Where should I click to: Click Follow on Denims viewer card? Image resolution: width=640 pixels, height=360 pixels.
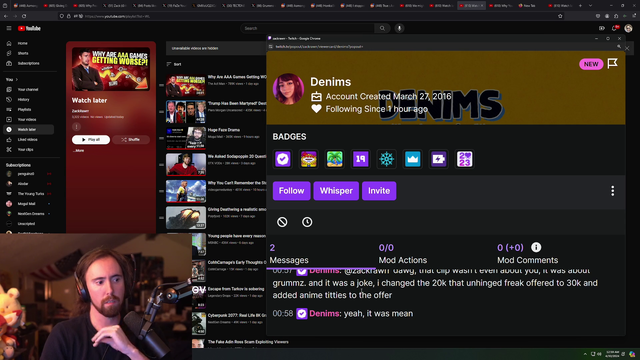[291, 191]
